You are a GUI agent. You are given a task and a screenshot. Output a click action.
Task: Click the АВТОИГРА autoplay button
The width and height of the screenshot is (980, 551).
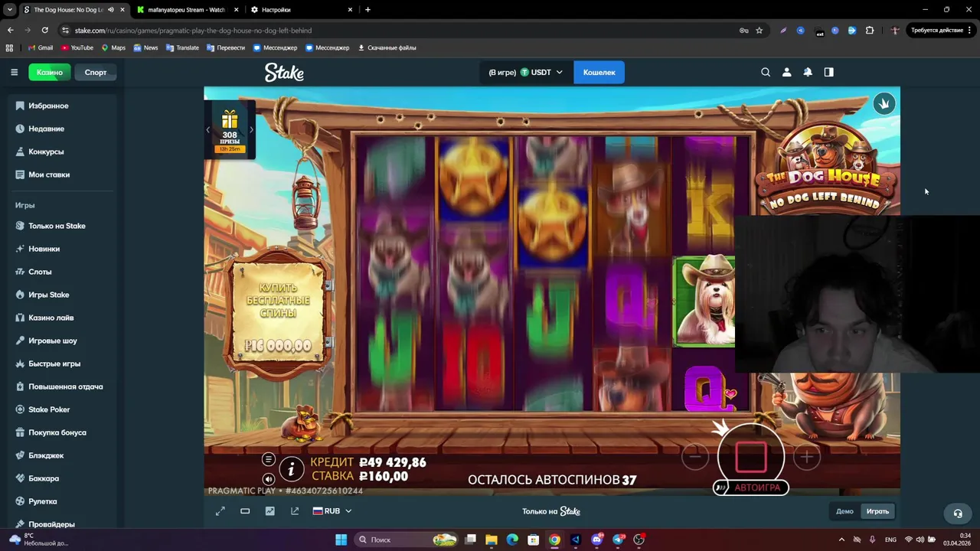coord(751,487)
